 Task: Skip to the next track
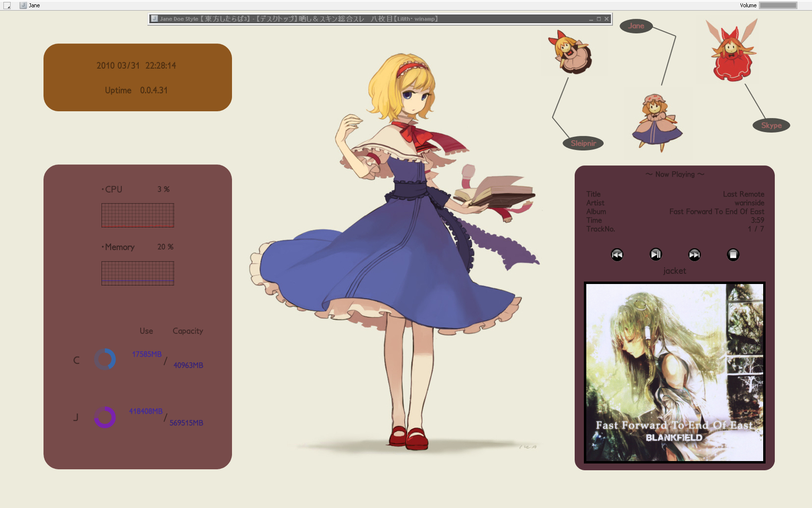pyautogui.click(x=694, y=255)
